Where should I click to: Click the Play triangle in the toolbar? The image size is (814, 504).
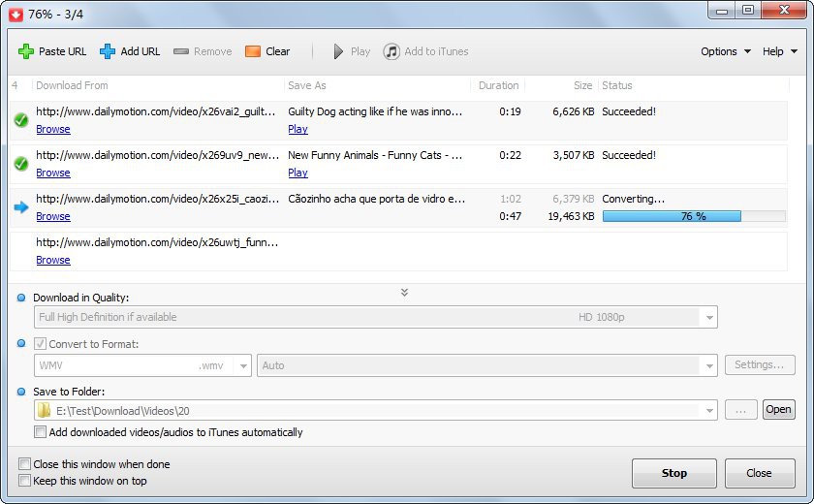click(338, 51)
